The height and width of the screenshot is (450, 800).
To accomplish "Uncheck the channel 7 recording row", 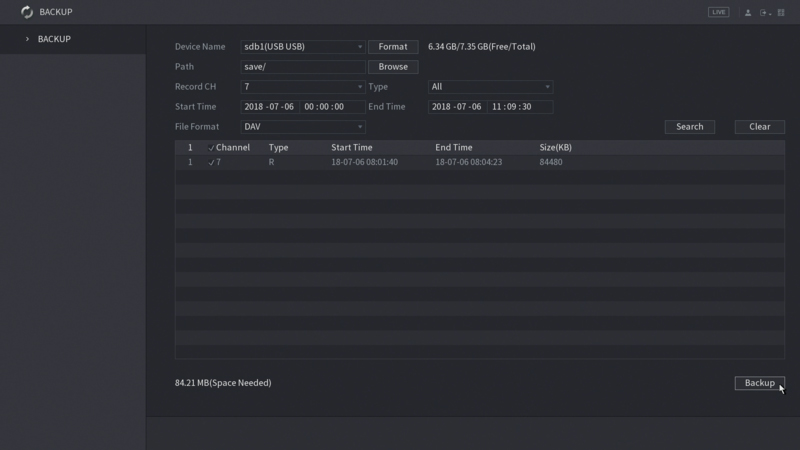I will [x=212, y=162].
